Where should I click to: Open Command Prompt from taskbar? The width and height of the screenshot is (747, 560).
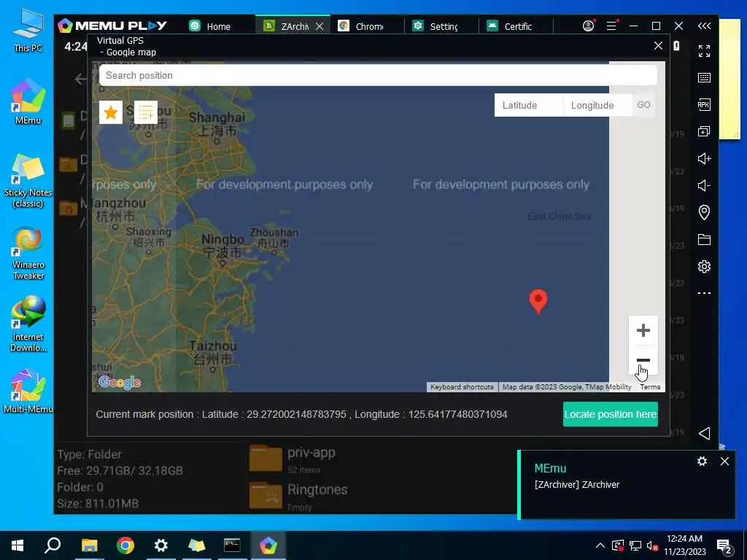[232, 545]
